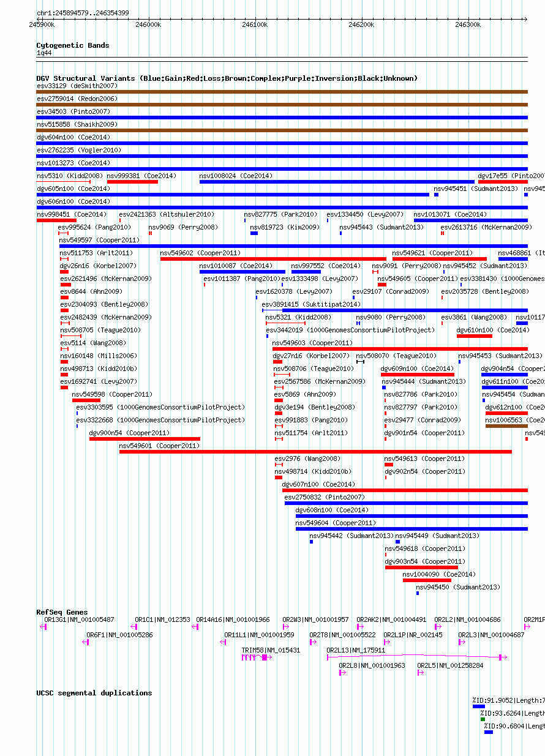Click the blue bar under nsv997552 (Coe2014)
The image size is (545, 756).
306,272
